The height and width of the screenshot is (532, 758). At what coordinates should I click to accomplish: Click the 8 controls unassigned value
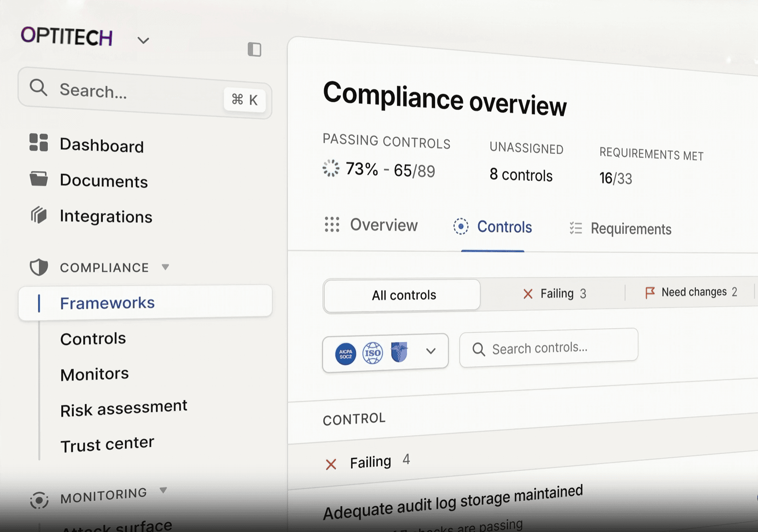pos(521,175)
